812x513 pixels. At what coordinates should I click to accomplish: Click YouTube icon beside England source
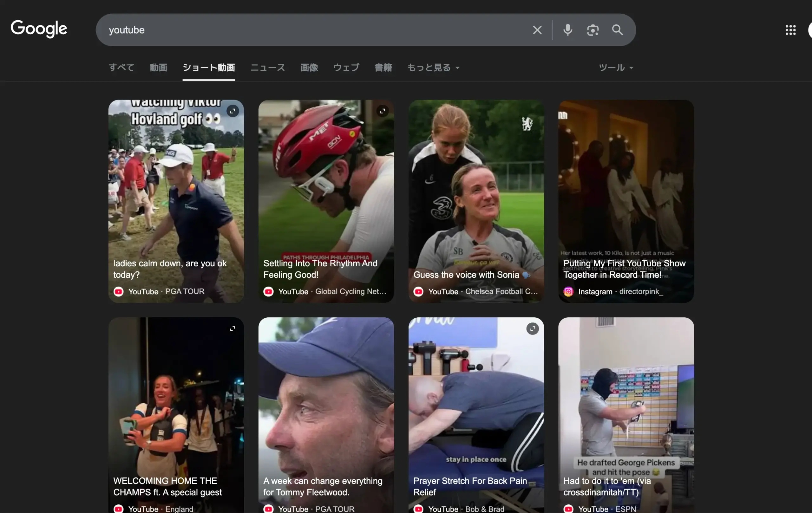[118, 509]
